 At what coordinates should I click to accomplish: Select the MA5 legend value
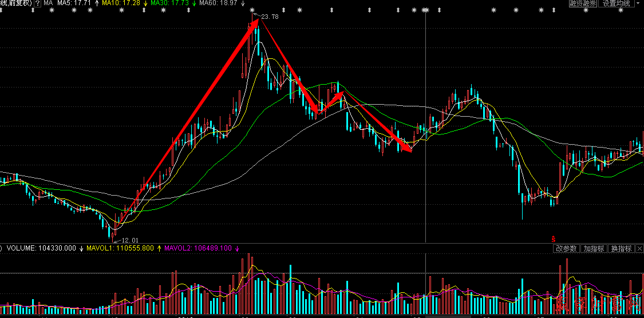pos(74,3)
